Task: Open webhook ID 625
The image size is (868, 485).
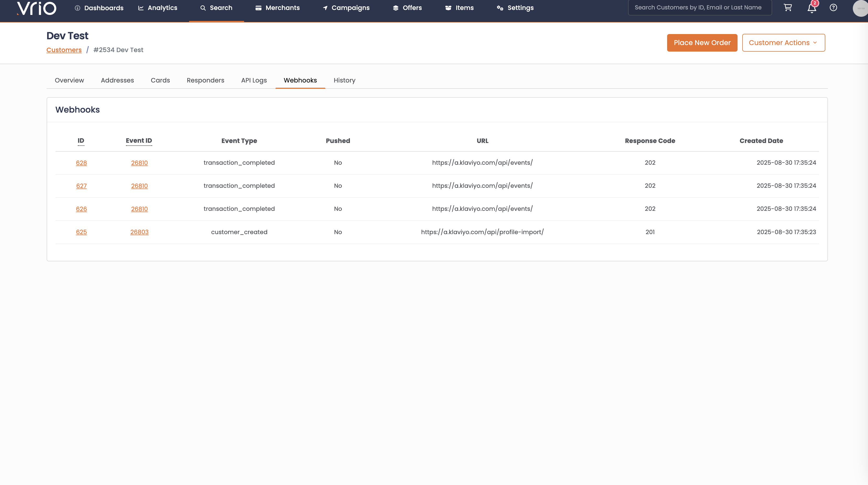Action: point(81,232)
